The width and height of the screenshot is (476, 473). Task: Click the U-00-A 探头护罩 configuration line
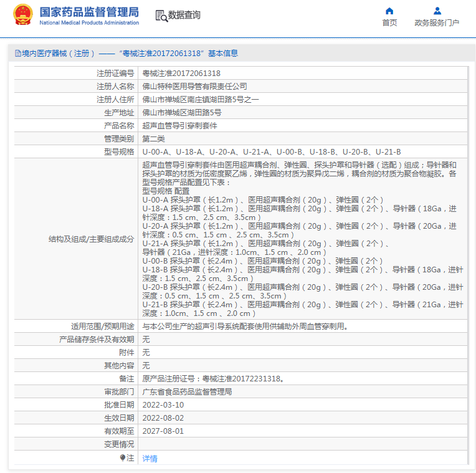click(262, 200)
